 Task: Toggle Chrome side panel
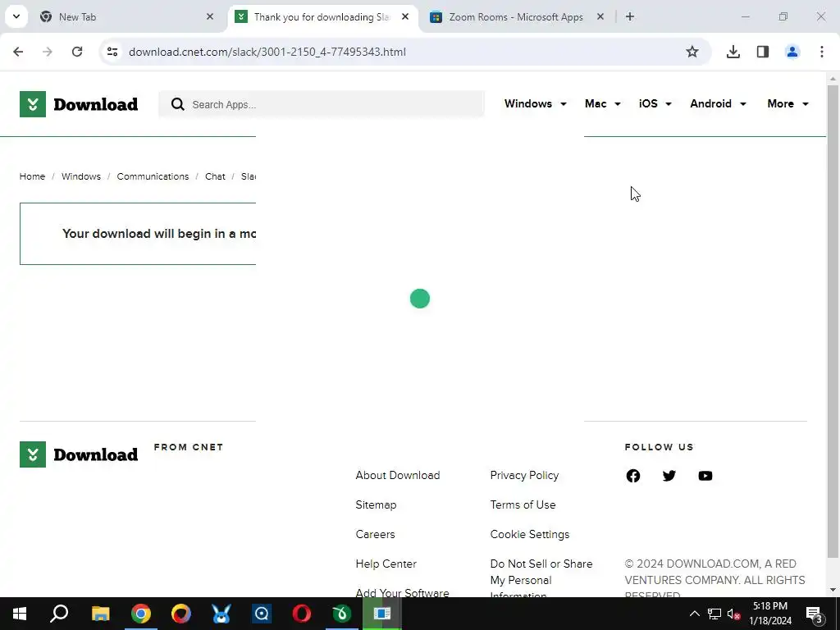(x=763, y=52)
